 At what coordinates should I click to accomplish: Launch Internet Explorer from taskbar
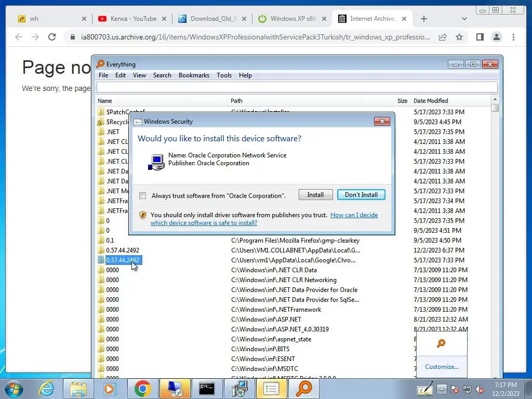[46, 389]
